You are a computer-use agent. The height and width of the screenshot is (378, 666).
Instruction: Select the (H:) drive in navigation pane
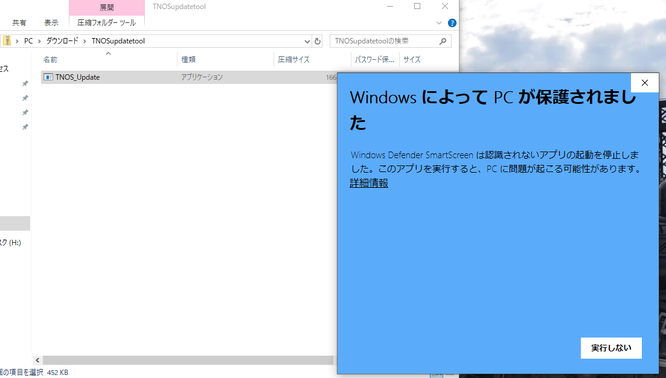click(x=11, y=243)
